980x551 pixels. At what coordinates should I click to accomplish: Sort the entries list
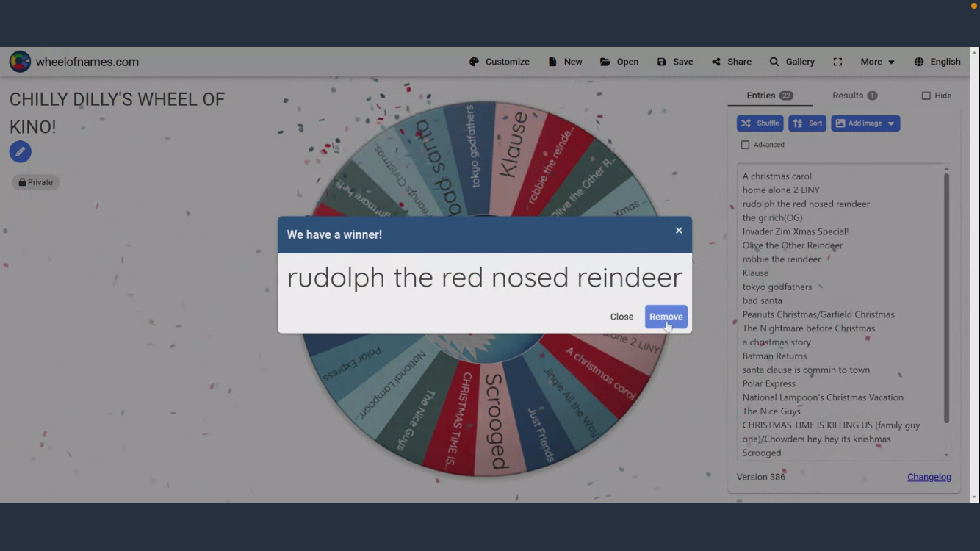tap(807, 123)
